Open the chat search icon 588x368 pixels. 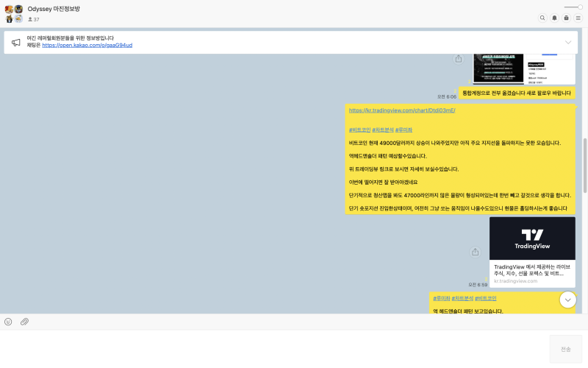coord(542,18)
